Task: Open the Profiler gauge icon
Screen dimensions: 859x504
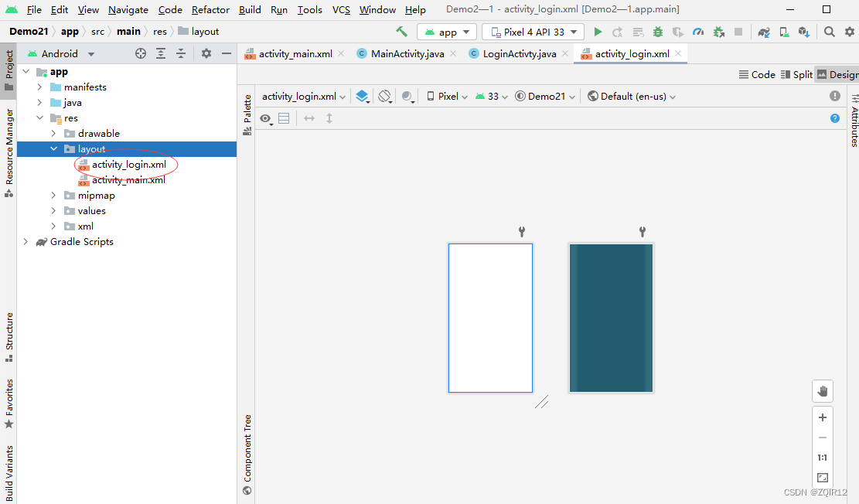Action: pos(698,32)
